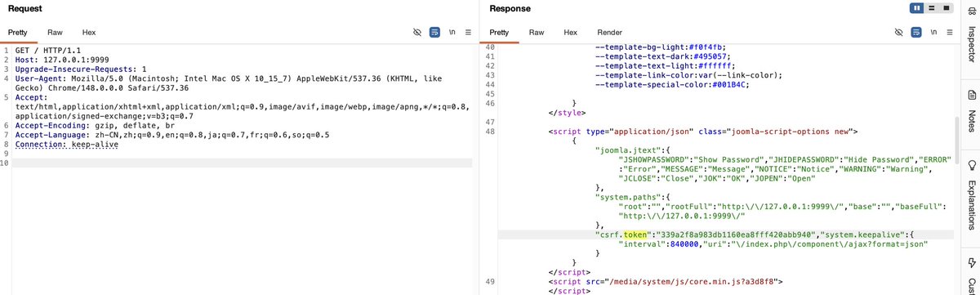Click the 'Connection: keep-alive' header

pyautogui.click(x=67, y=145)
